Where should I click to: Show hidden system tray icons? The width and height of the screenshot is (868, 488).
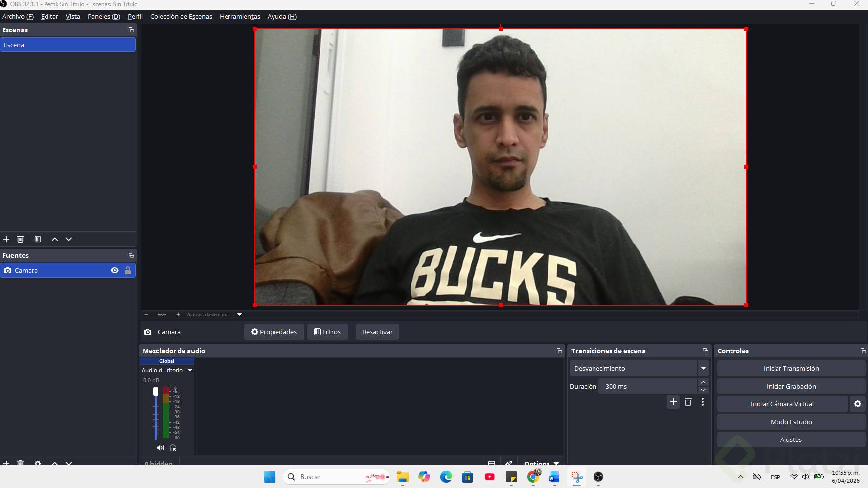point(740,477)
